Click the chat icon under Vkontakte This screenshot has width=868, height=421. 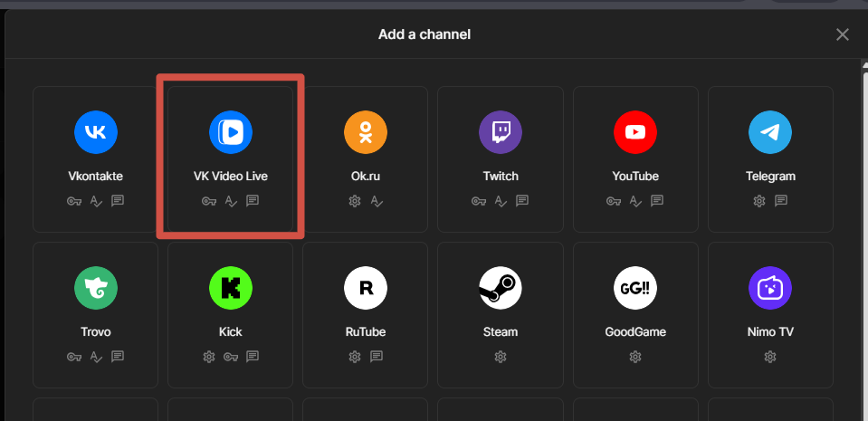tap(118, 200)
